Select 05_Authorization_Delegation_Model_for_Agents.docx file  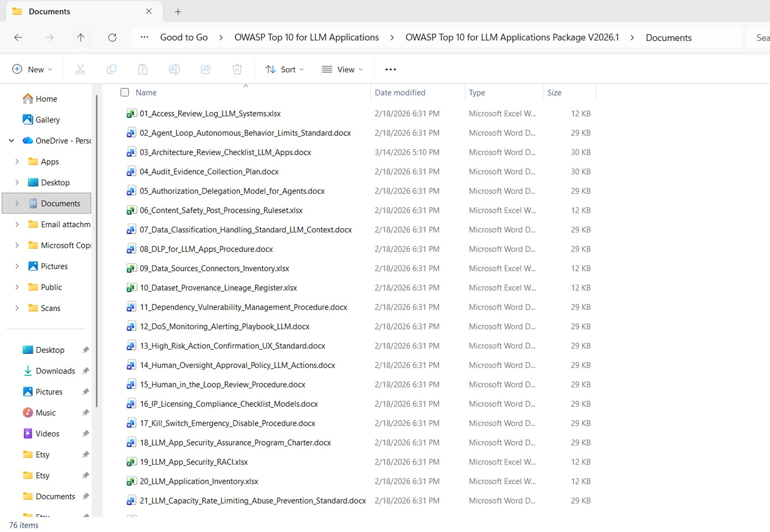232,191
